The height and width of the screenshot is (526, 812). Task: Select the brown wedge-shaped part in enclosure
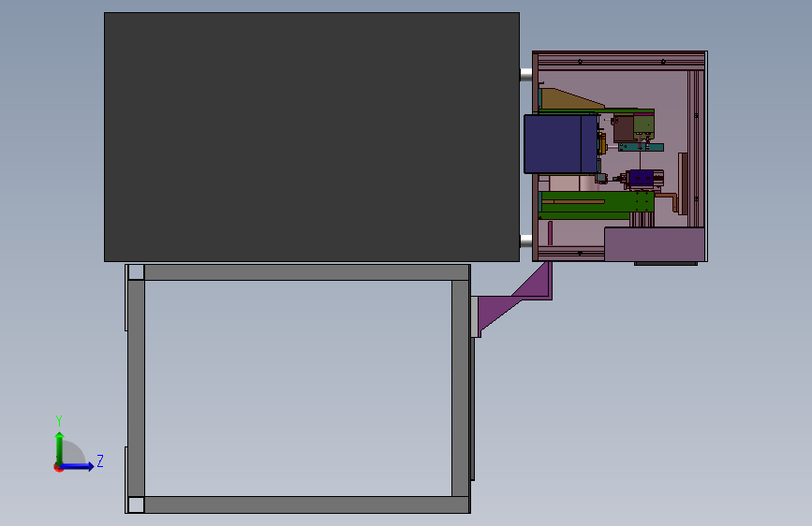click(569, 99)
